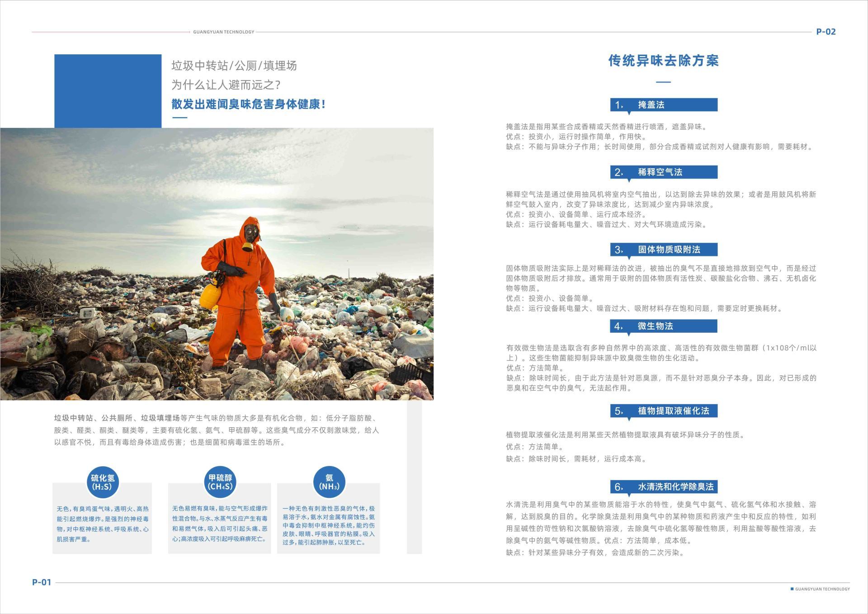The width and height of the screenshot is (868, 614).
Task: Click the description starting 无色易燃有臭味
Action: (220, 524)
